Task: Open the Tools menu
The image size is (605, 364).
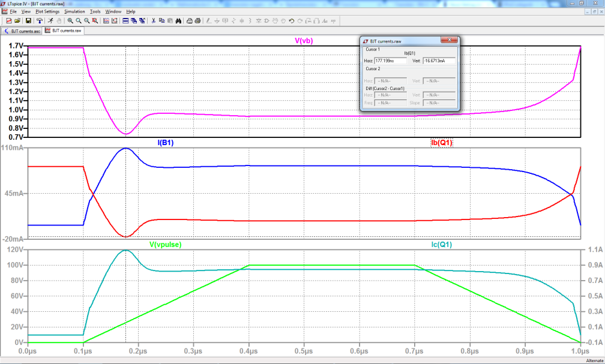Action: pos(95,11)
